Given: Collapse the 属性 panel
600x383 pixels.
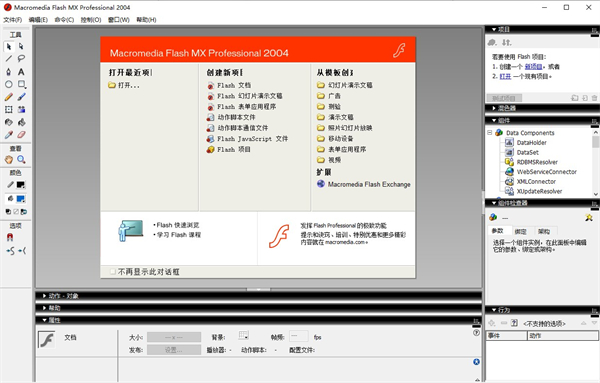Looking at the screenshot, I should [44, 320].
